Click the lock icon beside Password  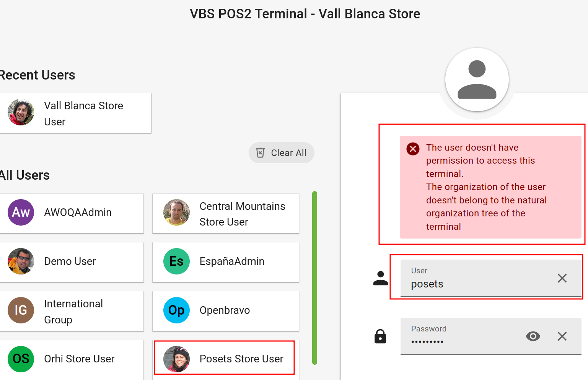click(x=380, y=336)
